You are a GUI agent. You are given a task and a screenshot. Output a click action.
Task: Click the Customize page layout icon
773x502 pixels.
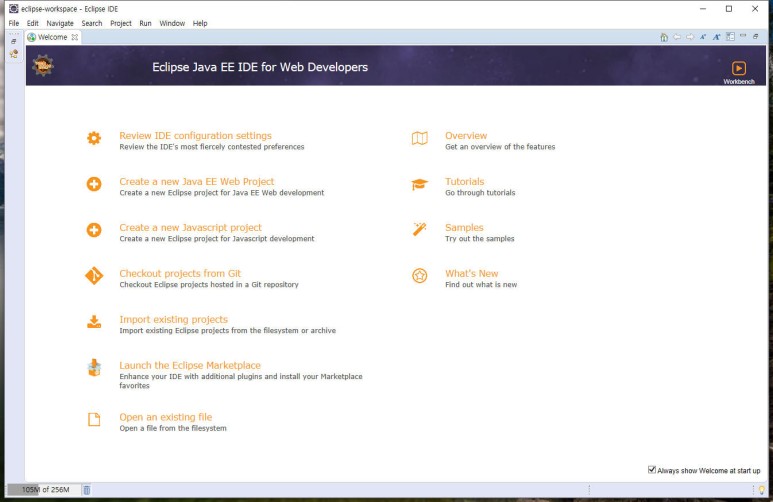click(730, 37)
